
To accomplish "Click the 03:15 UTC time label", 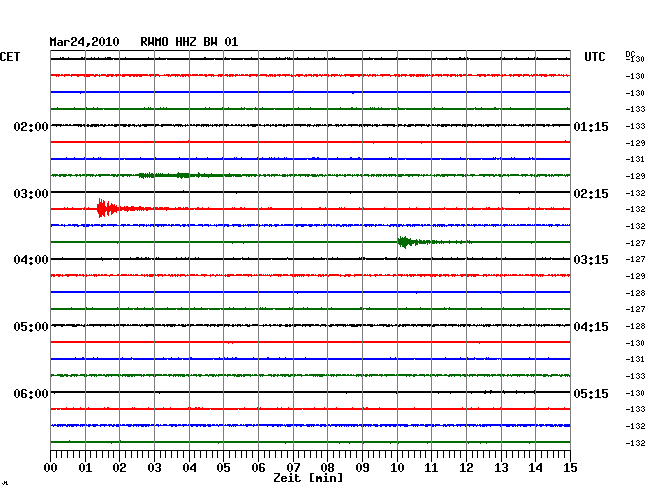I will coord(591,260).
